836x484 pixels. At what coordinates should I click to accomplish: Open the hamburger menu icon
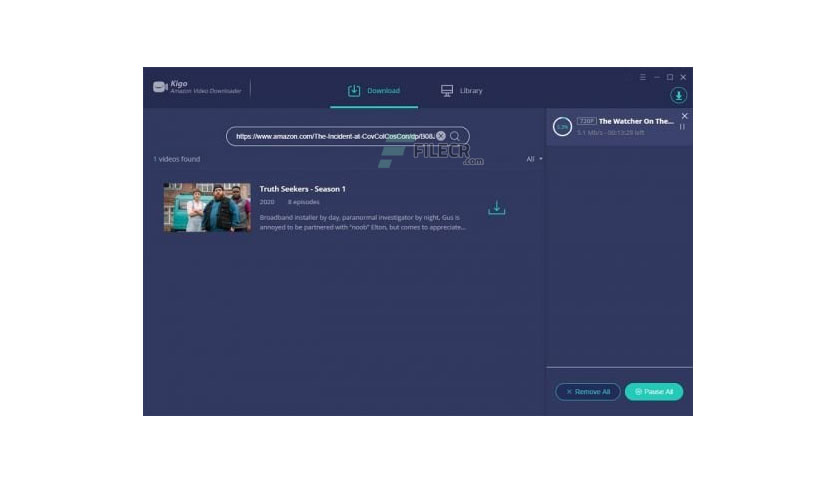click(642, 77)
